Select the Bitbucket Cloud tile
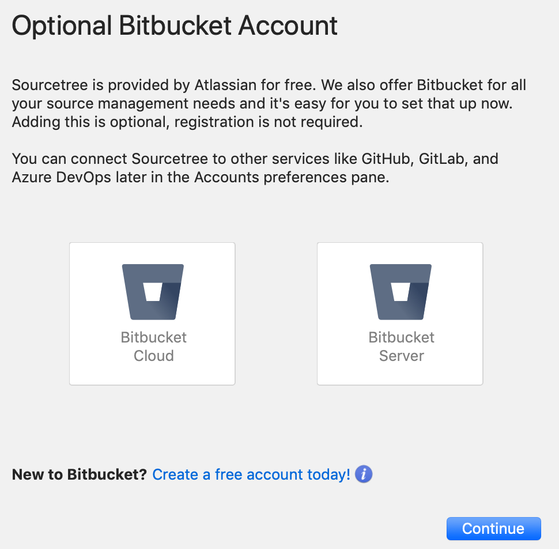The height and width of the screenshot is (549, 559). 152,314
